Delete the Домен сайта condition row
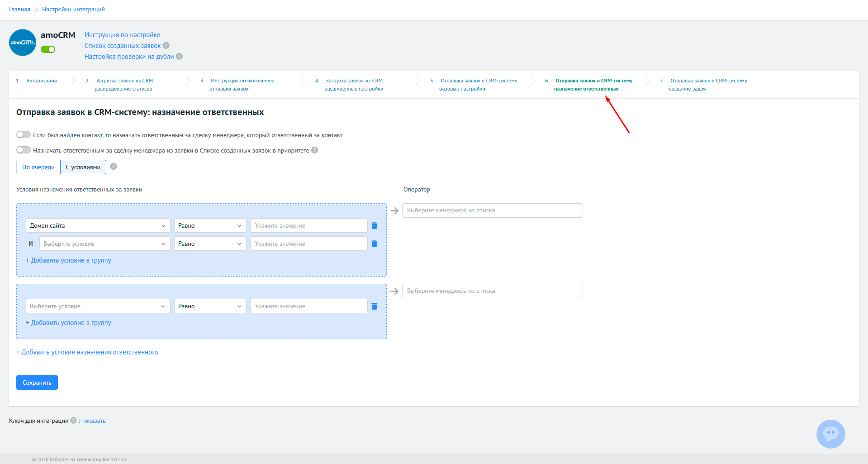The height and width of the screenshot is (464, 868). (x=375, y=225)
